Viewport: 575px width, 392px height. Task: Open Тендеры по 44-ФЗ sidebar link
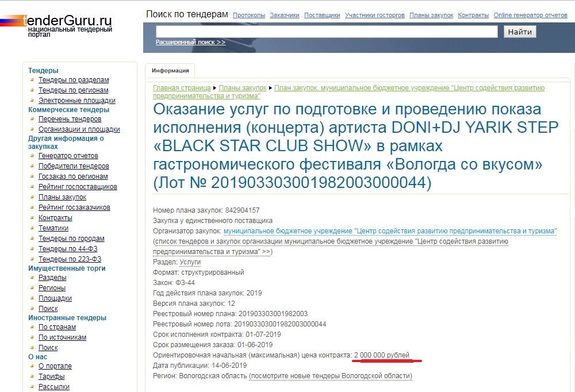coord(68,248)
